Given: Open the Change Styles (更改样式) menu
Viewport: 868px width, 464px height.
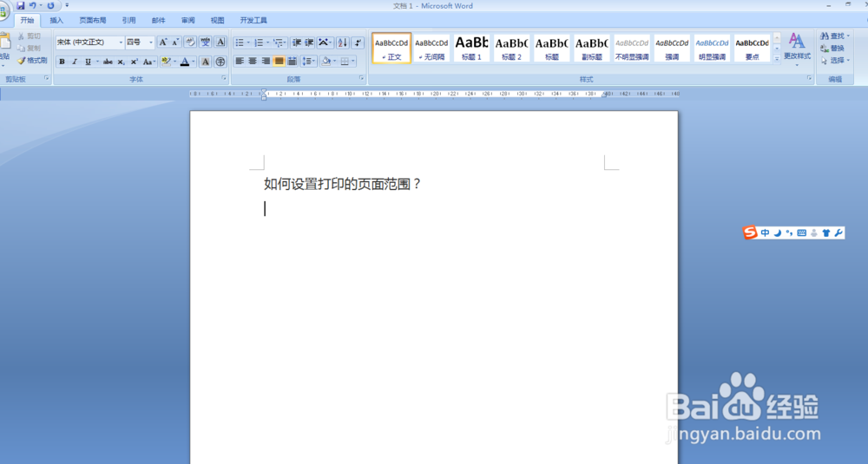Looking at the screenshot, I should [x=797, y=49].
